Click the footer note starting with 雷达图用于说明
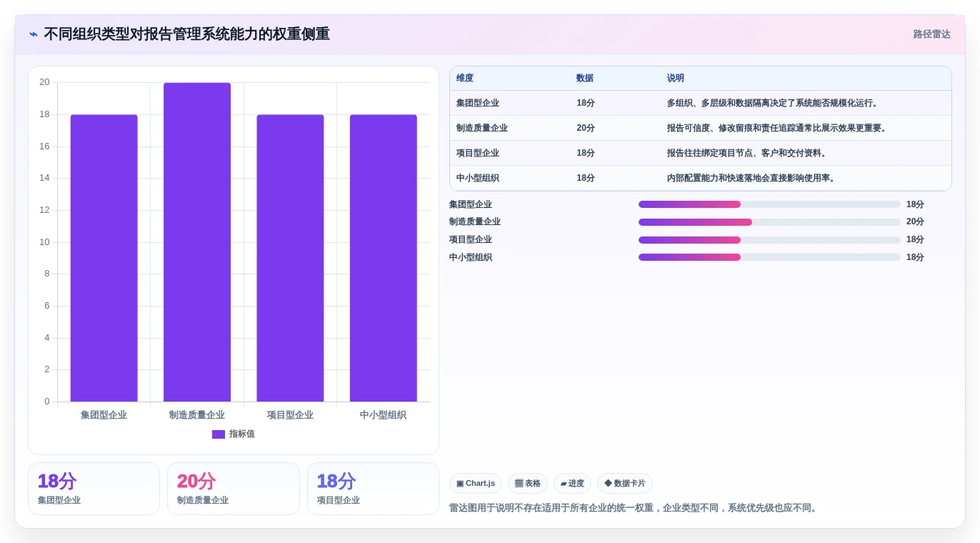 tap(634, 509)
